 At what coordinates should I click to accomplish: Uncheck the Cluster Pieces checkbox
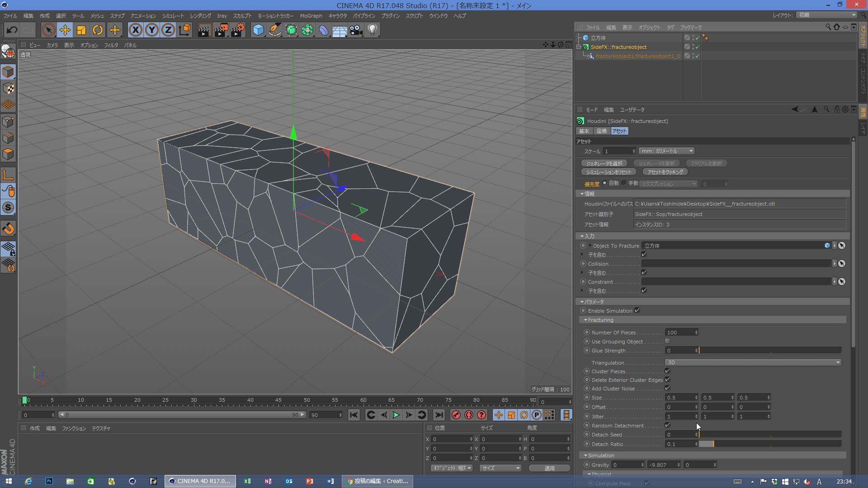tap(667, 371)
